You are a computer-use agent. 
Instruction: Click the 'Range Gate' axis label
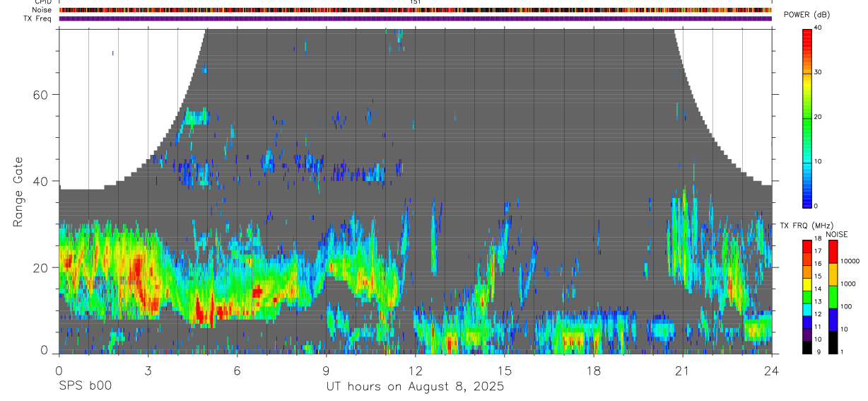click(x=18, y=192)
